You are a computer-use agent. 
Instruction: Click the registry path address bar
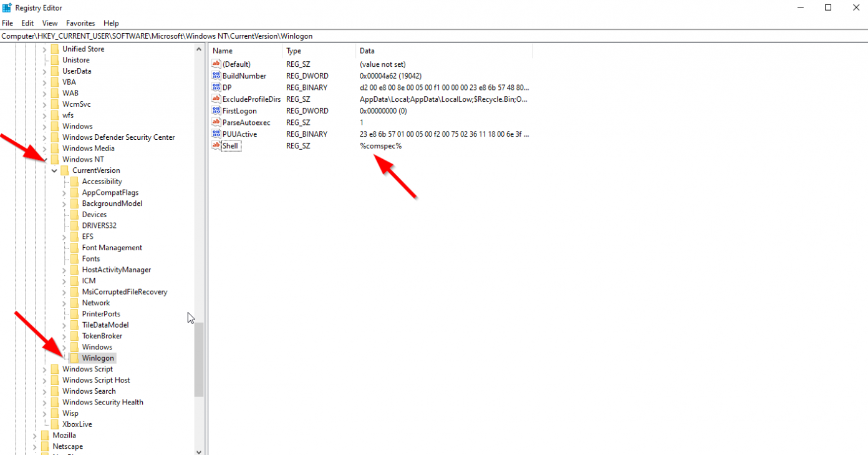pos(434,36)
